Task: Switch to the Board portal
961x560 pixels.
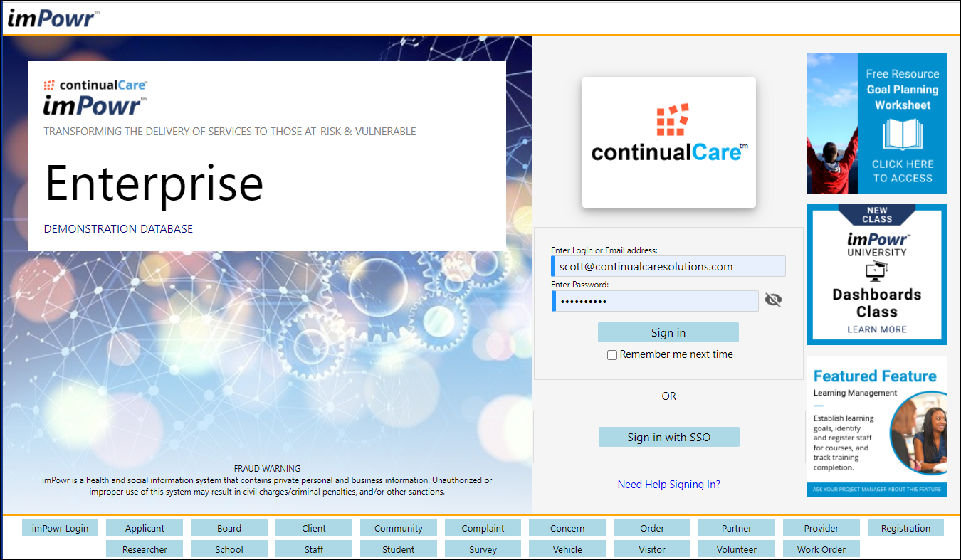Action: click(229, 528)
